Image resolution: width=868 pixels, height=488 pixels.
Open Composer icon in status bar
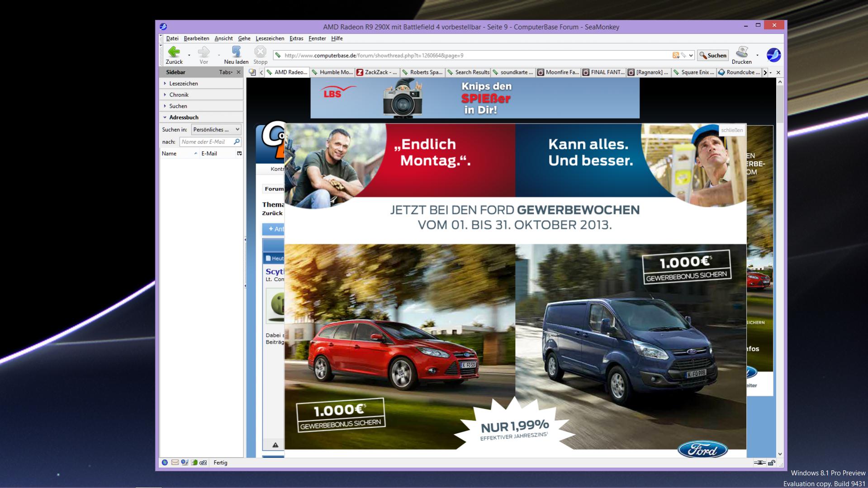click(x=185, y=463)
